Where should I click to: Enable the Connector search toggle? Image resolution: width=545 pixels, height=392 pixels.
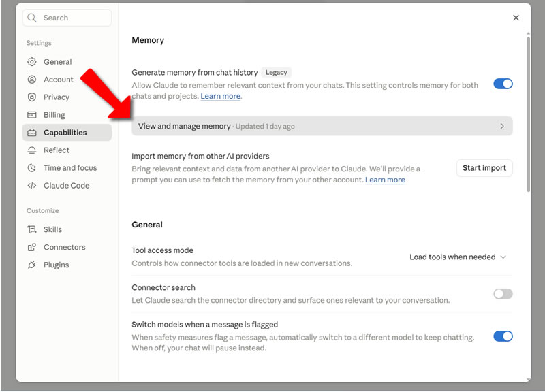click(x=503, y=294)
